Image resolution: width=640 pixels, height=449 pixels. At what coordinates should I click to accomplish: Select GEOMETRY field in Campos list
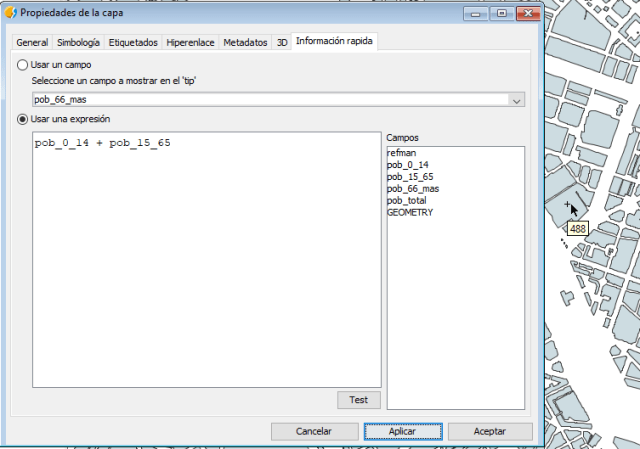coord(411,212)
